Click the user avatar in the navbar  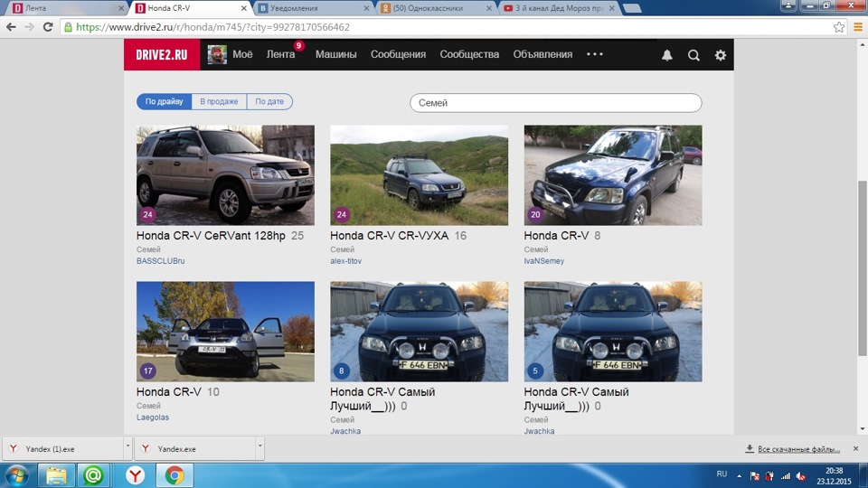pyautogui.click(x=217, y=55)
